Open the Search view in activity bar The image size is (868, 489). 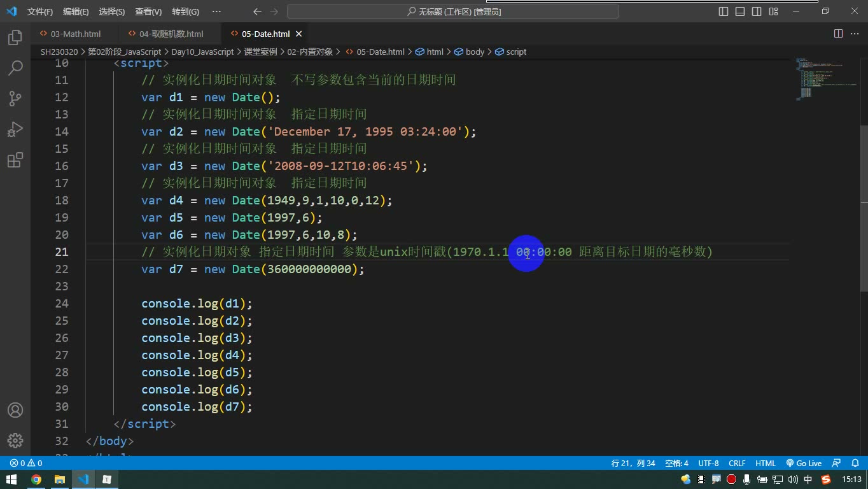tap(15, 67)
